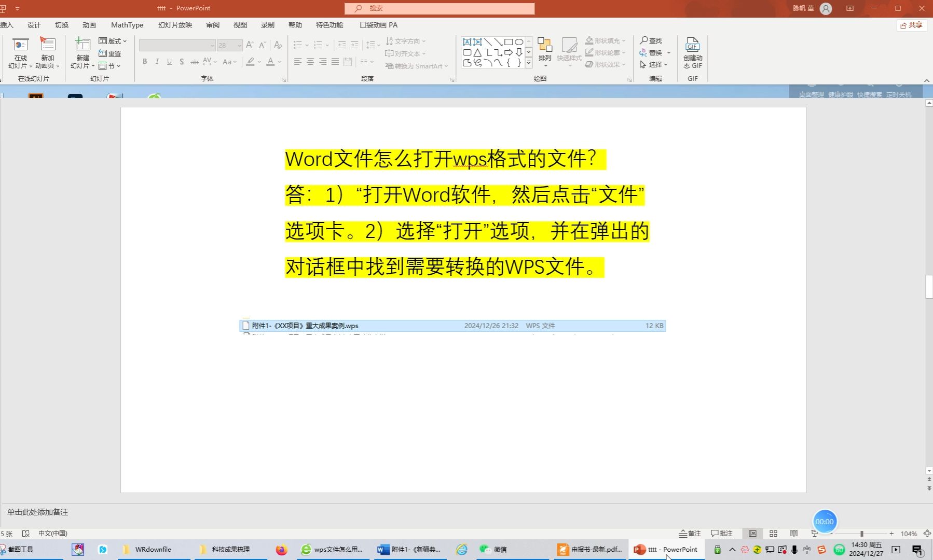933x560 pixels.
Task: Open Align Text (对齐文本) dropdown
Action: tap(406, 53)
